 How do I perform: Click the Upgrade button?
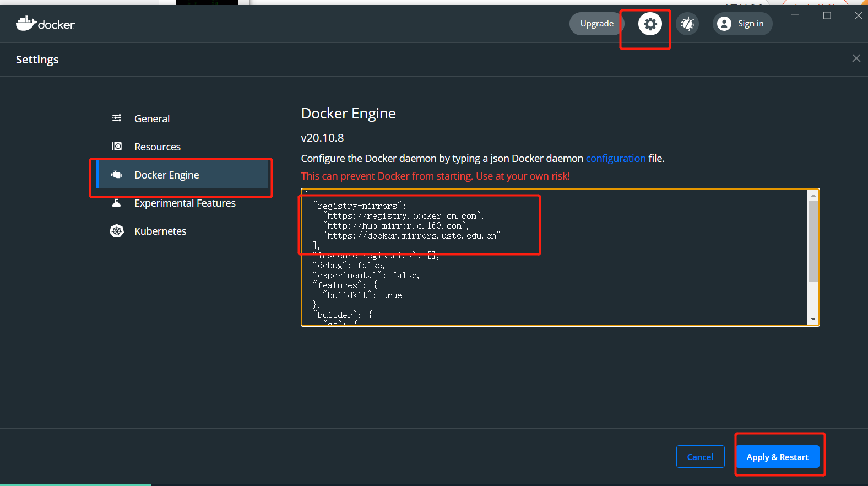click(597, 24)
